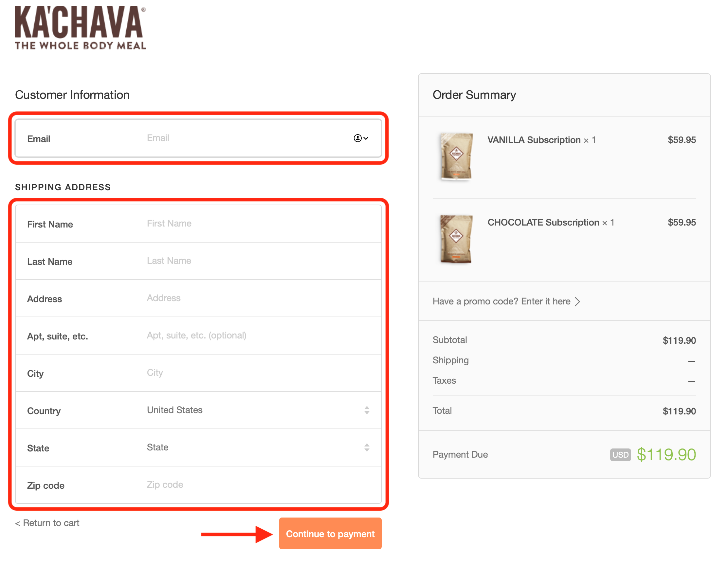728x565 pixels.
Task: Click the Continue to payment button
Action: click(330, 534)
